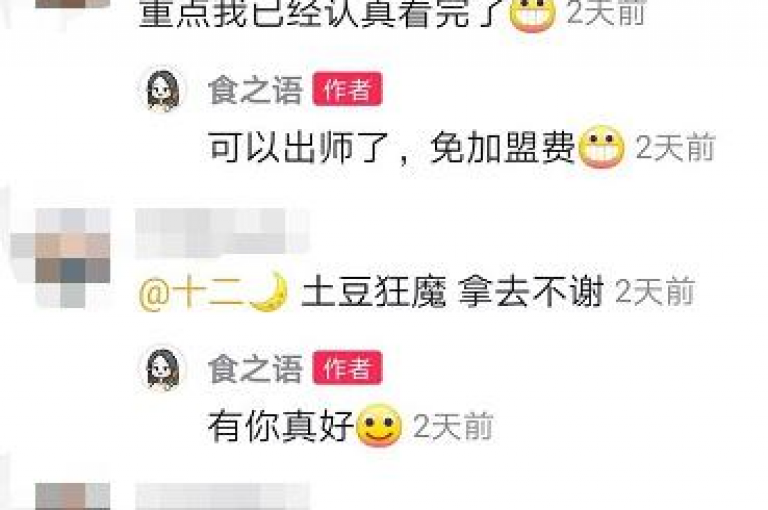This screenshot has height=510, width=768.
Task: Click the 食之语 username above 可以出师了
Action: pos(256,90)
